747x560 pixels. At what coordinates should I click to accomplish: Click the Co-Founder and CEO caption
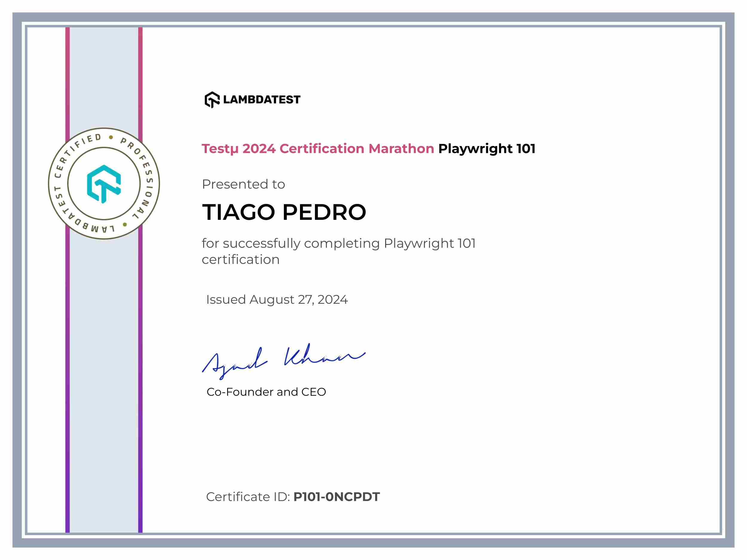click(266, 392)
